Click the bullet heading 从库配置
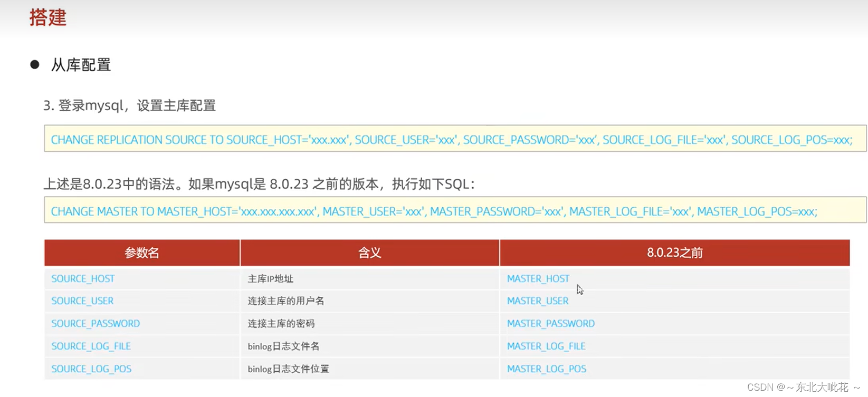The height and width of the screenshot is (397, 868). (81, 65)
